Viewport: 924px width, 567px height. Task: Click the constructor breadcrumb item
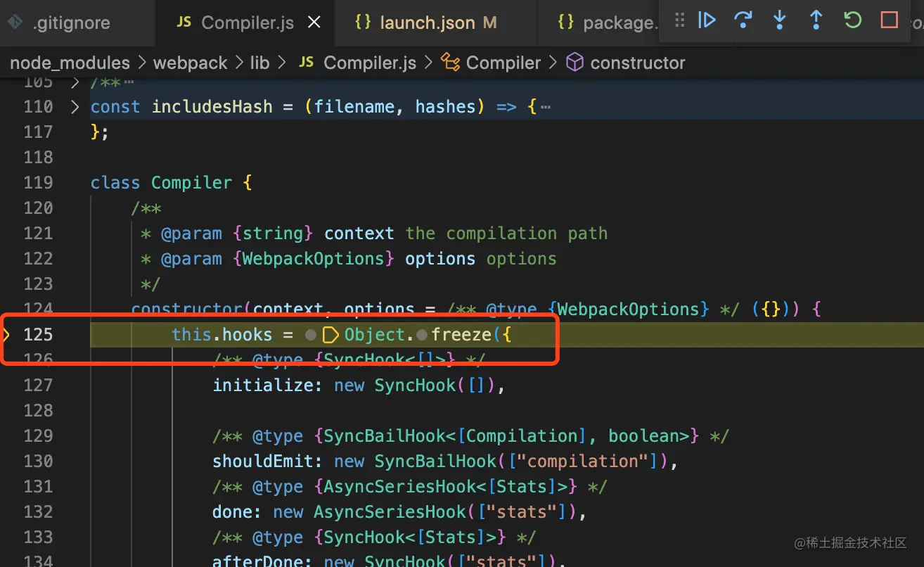click(638, 63)
